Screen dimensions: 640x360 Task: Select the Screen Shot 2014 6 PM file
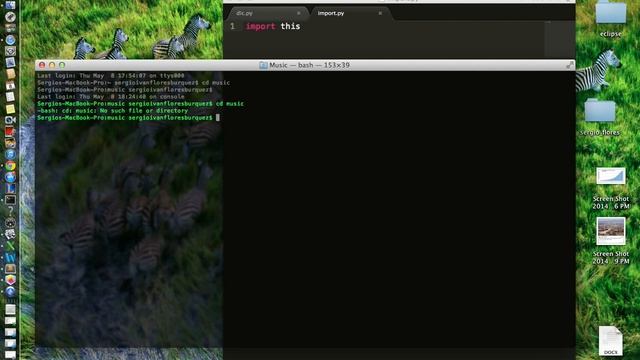point(611,176)
